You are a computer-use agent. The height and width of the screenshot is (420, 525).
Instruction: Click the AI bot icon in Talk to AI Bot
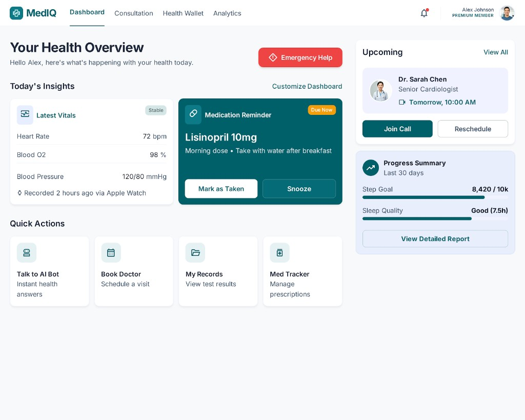tap(27, 252)
